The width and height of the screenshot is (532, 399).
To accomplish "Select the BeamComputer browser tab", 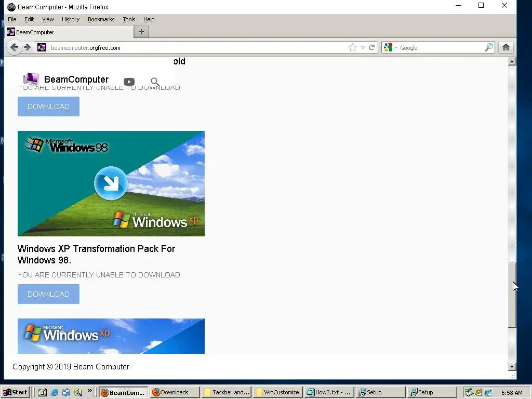I will (70, 32).
